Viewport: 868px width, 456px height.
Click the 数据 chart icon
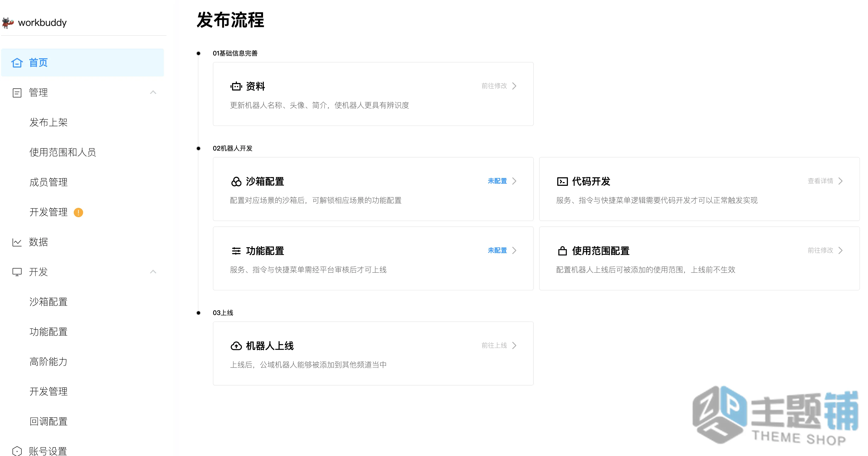pos(17,242)
